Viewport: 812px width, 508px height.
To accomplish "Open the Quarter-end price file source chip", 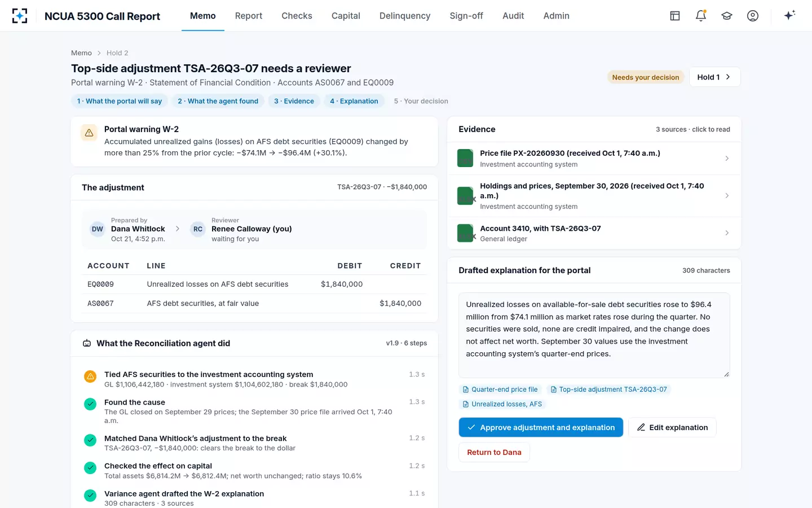I will tap(500, 389).
